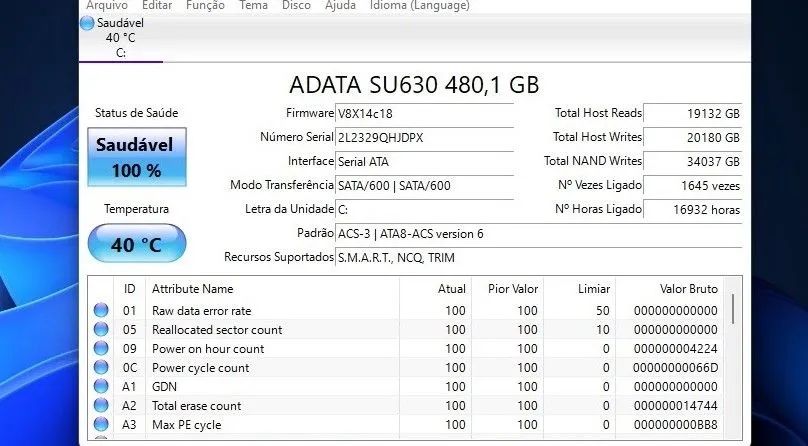Click the Firmware field V8X14c18
The height and width of the screenshot is (446, 808).
pos(425,114)
